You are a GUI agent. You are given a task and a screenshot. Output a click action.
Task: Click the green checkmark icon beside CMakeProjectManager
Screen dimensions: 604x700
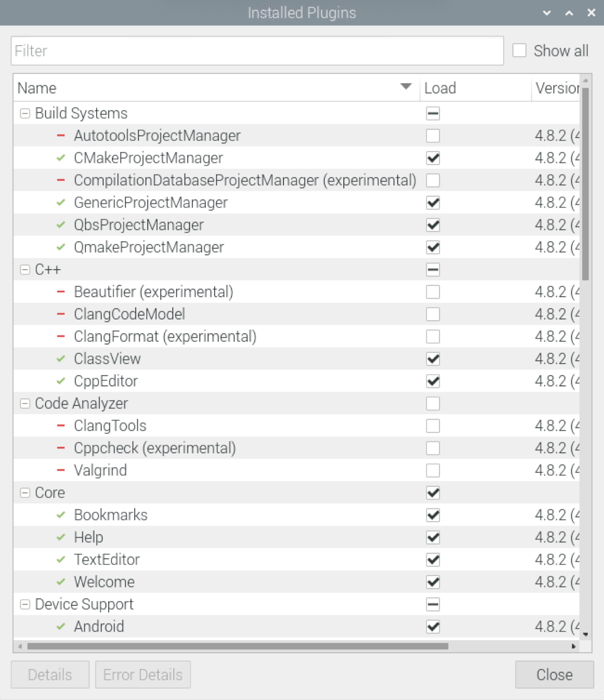click(x=61, y=158)
